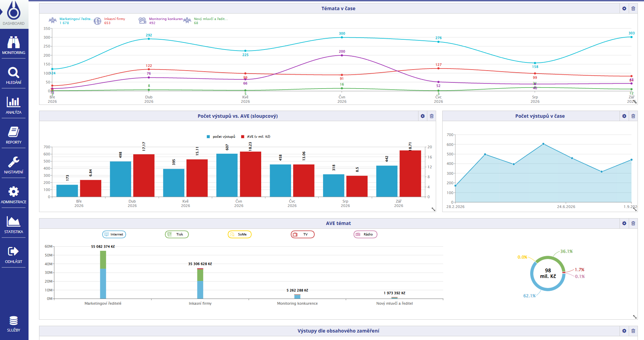The image size is (644, 340).
Task: Click the 62.1% donut label
Action: click(529, 296)
